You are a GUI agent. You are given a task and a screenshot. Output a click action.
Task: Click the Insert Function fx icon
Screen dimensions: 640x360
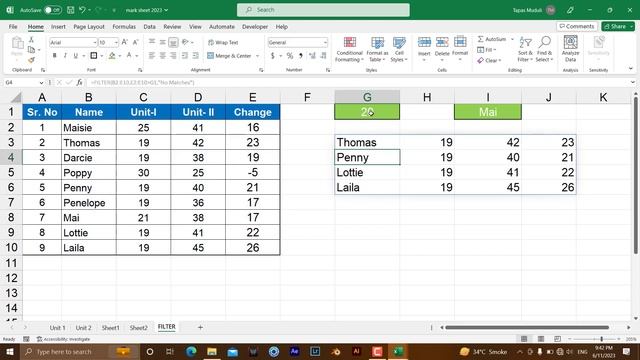[x=80, y=82]
